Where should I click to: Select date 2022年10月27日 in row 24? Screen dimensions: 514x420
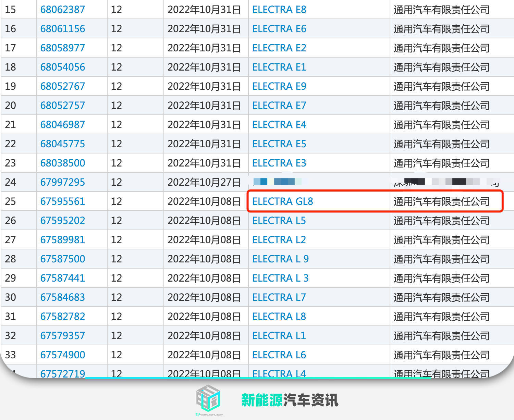tap(204, 182)
